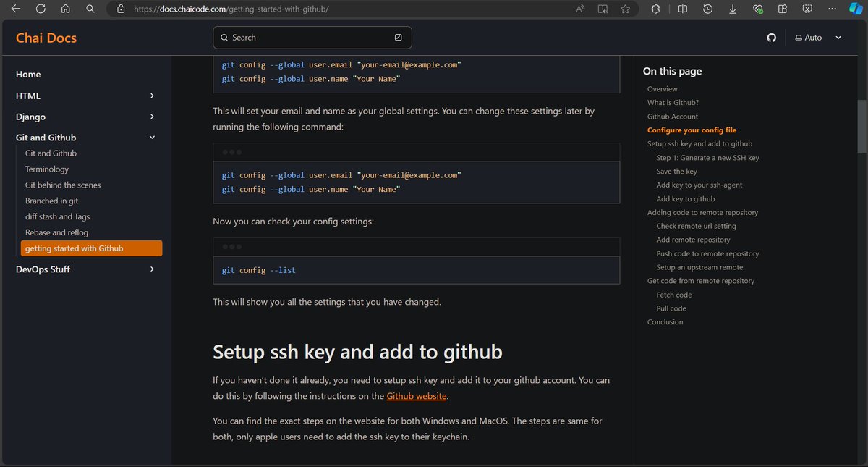Open Rebase and reflog page
Image resolution: width=868 pixels, height=467 pixels.
point(56,233)
